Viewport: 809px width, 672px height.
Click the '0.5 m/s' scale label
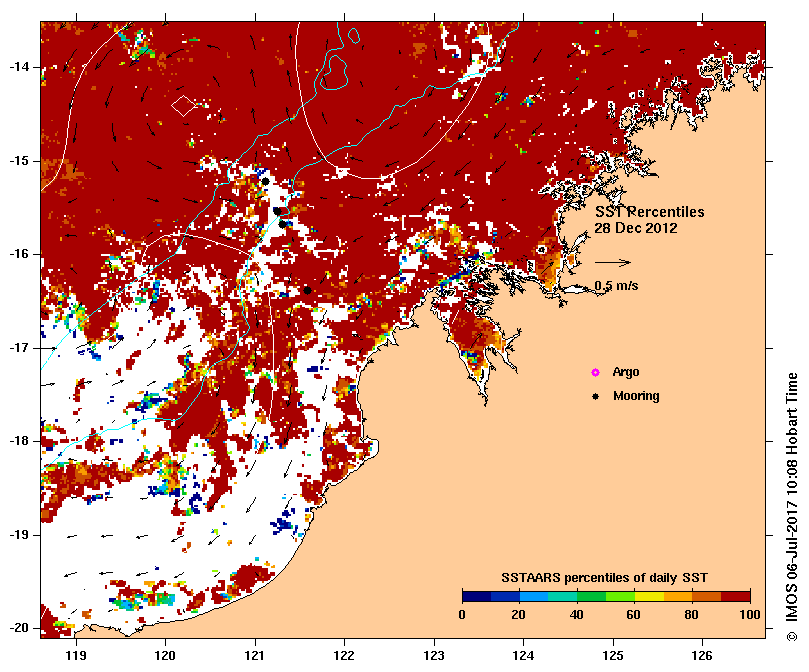click(616, 285)
